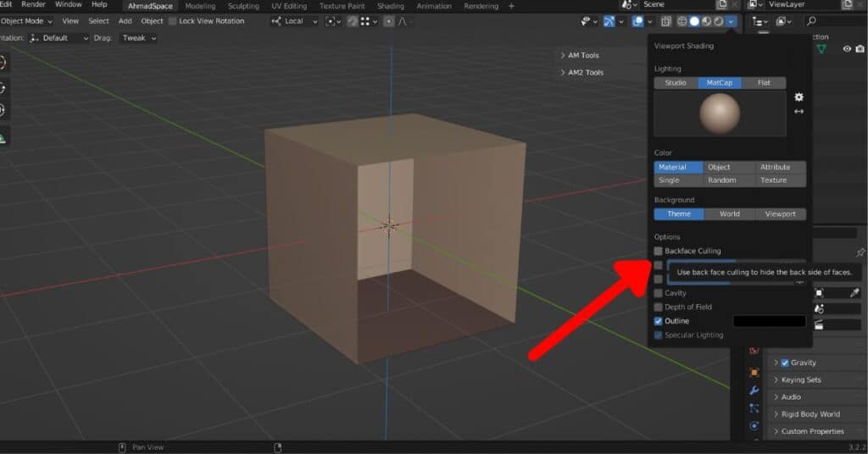Select rendered shading mode sphere icon
The height and width of the screenshot is (454, 868).
coord(719,21)
